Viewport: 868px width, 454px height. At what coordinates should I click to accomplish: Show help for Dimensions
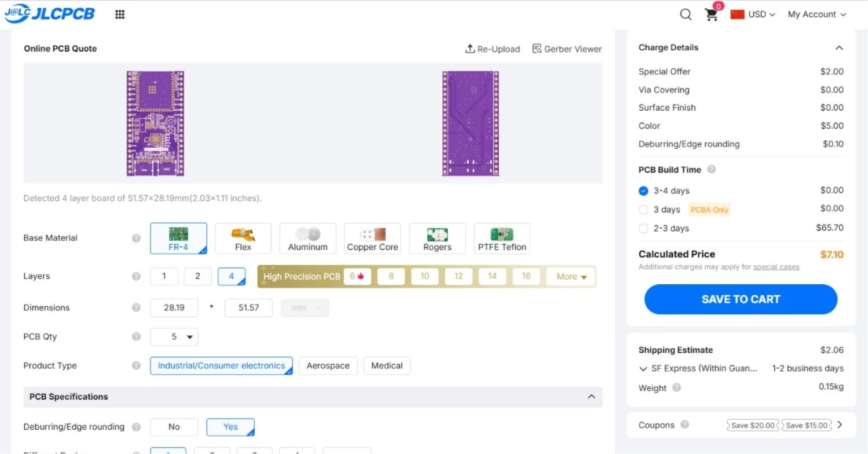136,307
